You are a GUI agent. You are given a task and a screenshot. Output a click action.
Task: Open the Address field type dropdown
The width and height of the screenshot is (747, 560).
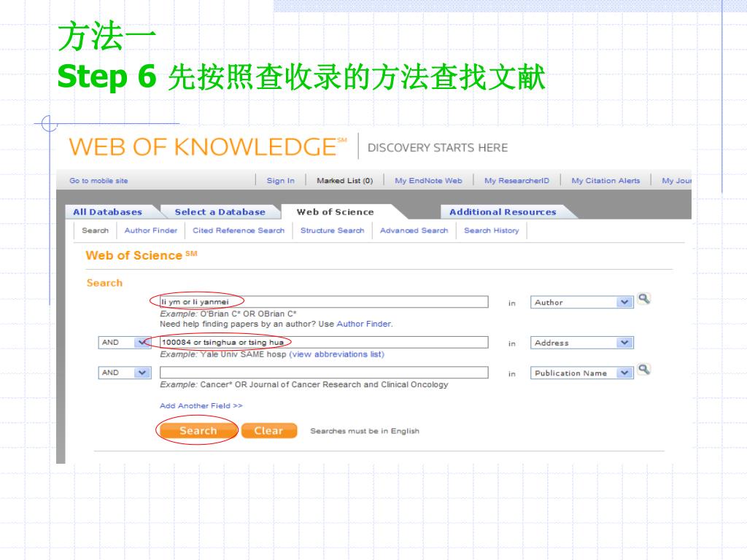point(581,343)
